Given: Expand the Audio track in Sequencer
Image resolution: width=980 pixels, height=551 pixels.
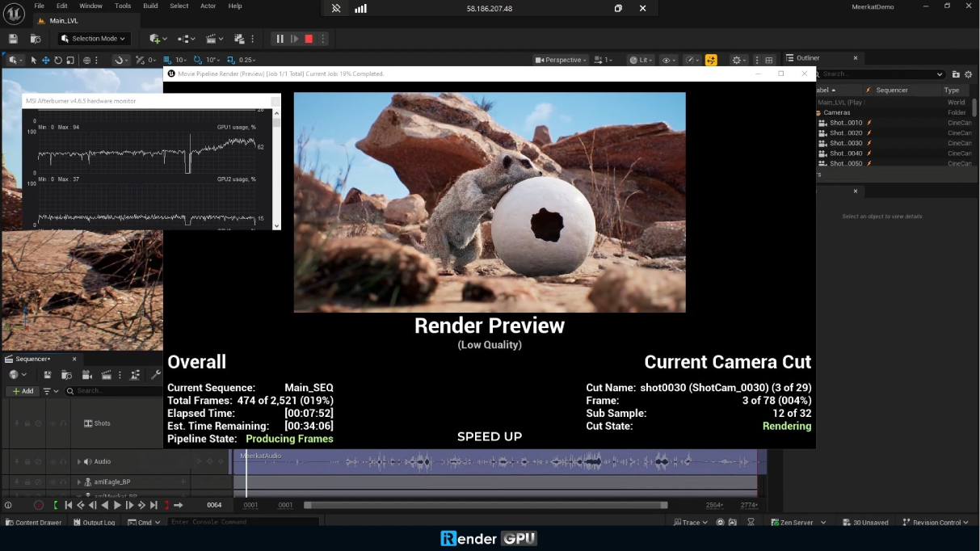Looking at the screenshot, I should [79, 461].
